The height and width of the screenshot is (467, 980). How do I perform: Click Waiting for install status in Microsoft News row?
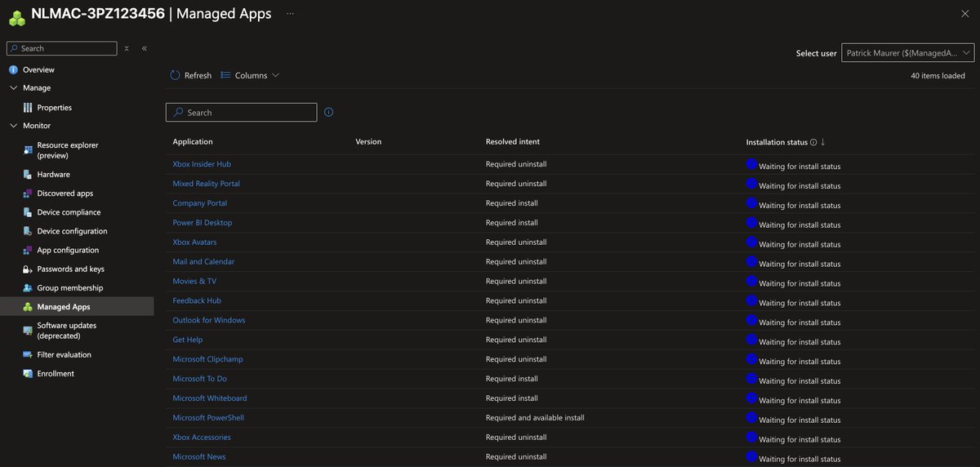pos(800,459)
